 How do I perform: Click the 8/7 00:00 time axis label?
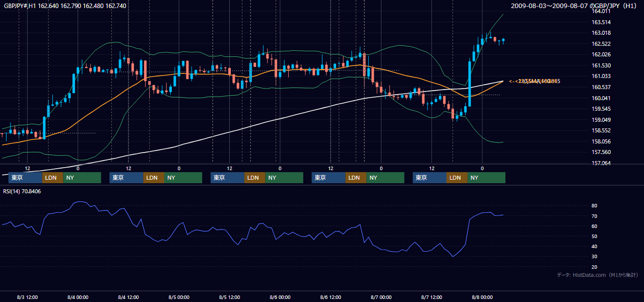pos(381,297)
